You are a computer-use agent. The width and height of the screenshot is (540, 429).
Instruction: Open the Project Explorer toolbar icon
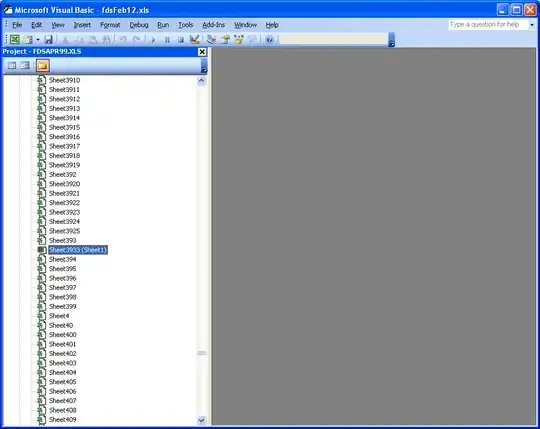coord(211,39)
